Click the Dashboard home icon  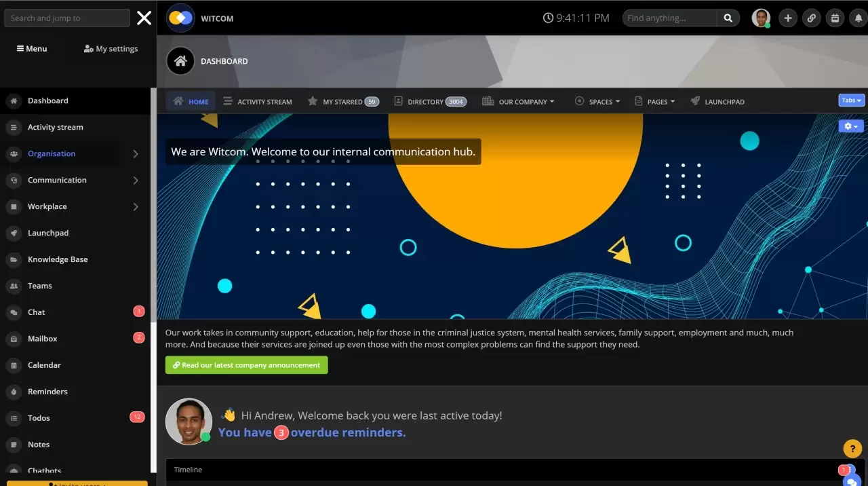pyautogui.click(x=180, y=61)
